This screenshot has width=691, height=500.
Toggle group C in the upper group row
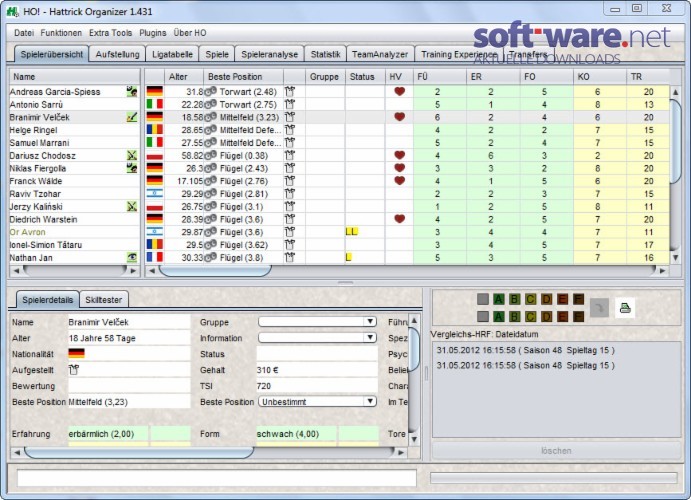click(530, 300)
